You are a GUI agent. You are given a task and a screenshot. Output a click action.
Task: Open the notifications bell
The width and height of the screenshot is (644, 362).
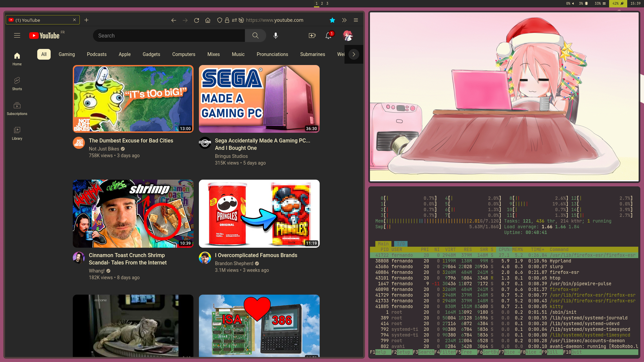(328, 36)
